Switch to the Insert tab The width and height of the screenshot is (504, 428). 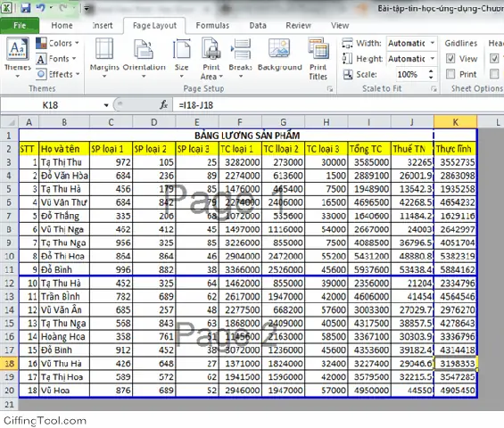[103, 25]
